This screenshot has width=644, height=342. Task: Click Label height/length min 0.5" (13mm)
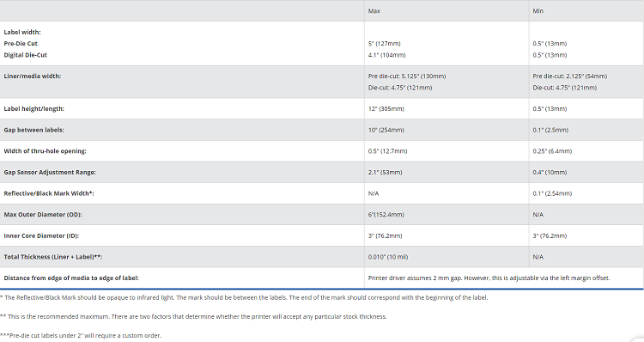550,109
